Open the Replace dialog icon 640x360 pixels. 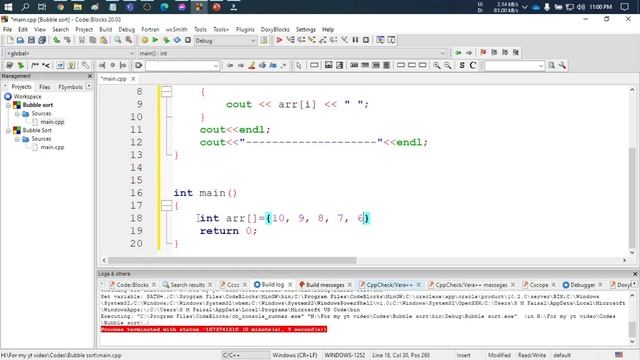tap(129, 40)
